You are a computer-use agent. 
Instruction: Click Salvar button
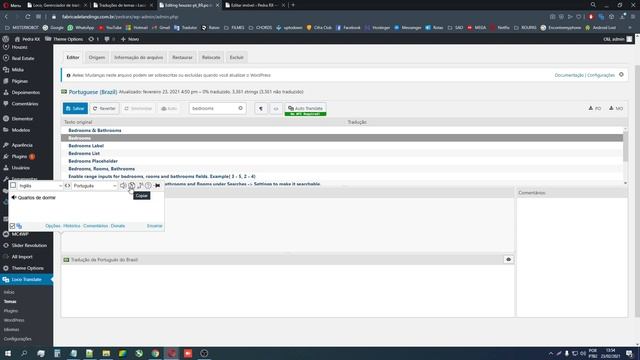[75, 109]
